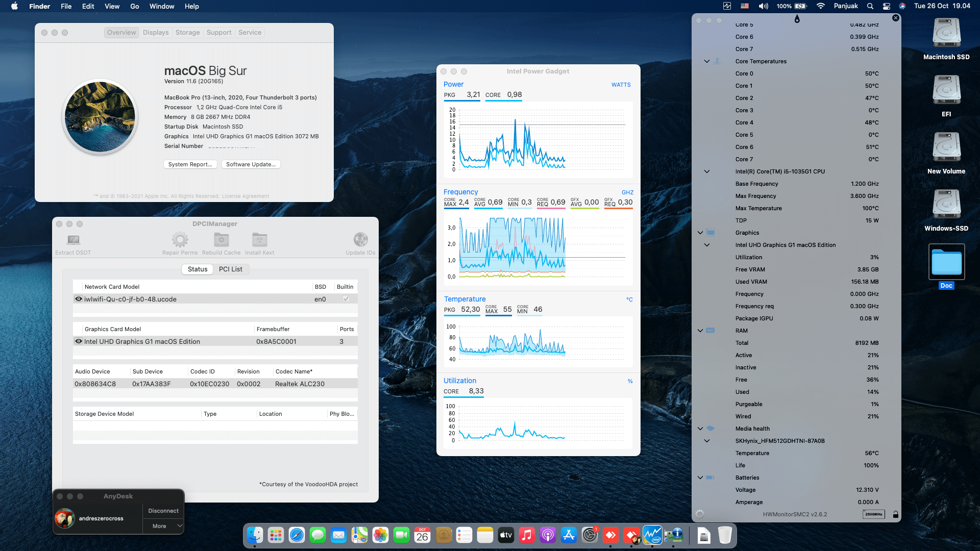Open App Store from the Dock
The width and height of the screenshot is (980, 551).
(569, 535)
